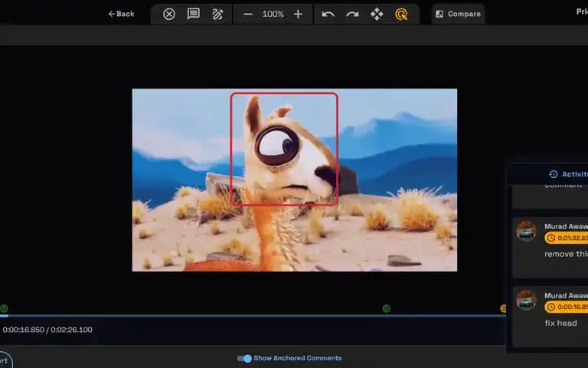Screen dimensions: 588x368
Task: Redo the action with forward curved arrow
Action: (352, 15)
